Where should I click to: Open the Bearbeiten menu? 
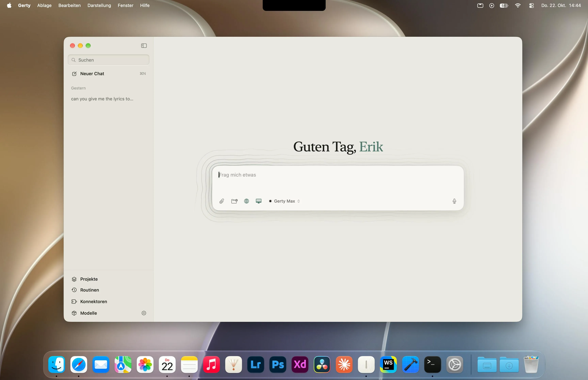point(70,5)
